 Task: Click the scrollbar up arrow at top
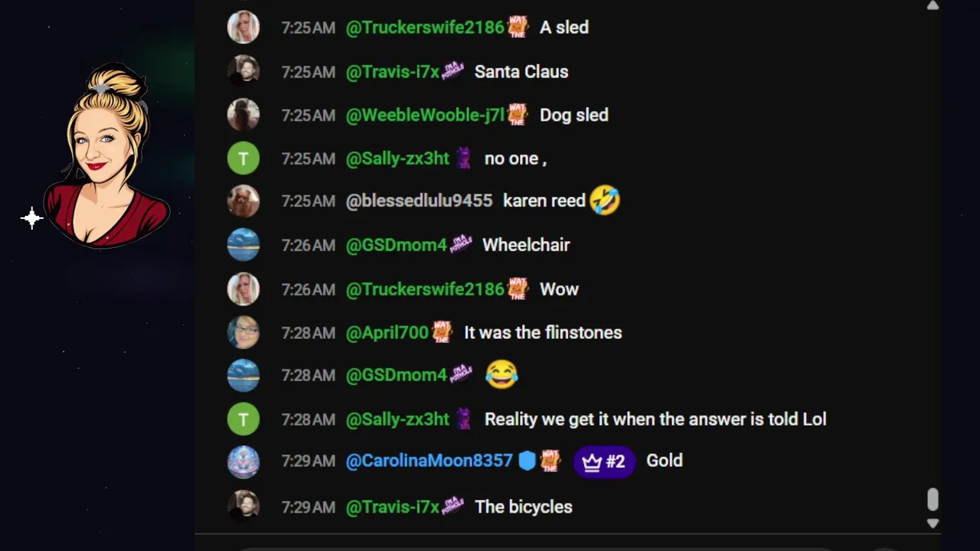[933, 5]
